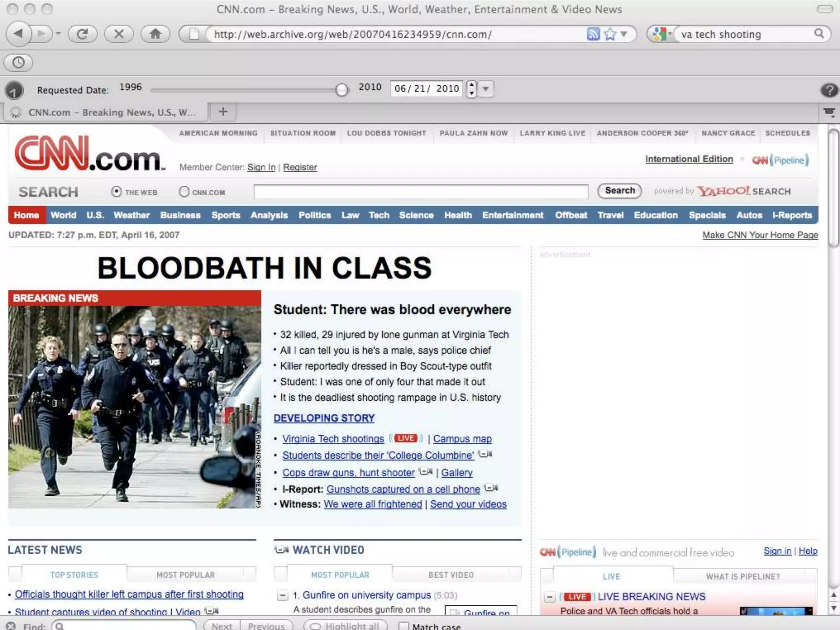Viewport: 840px width, 630px height.
Task: Click the browser back arrow button
Action: coord(18,34)
